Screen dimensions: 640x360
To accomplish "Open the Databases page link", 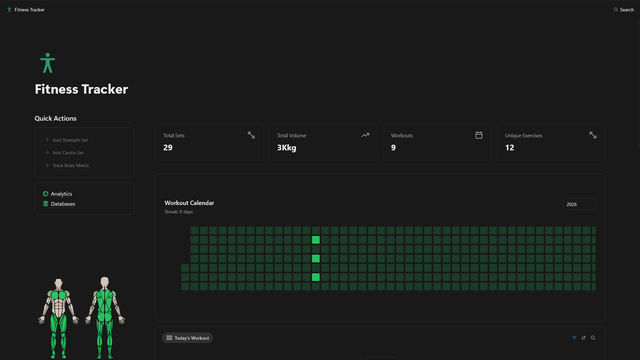I will [59, 204].
